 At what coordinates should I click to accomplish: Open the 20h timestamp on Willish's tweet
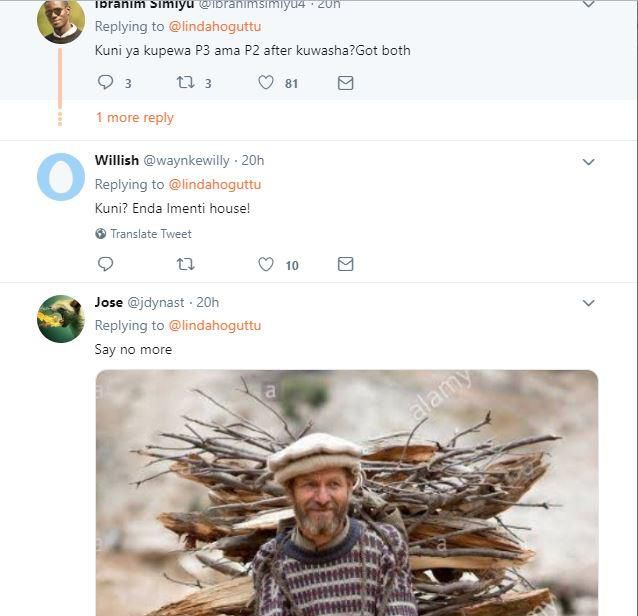tap(253, 160)
